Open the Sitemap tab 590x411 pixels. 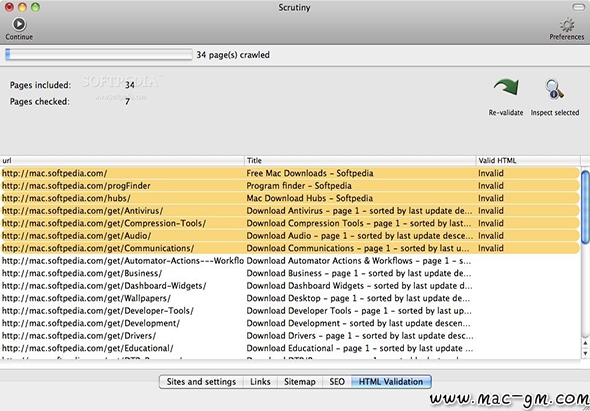click(300, 382)
